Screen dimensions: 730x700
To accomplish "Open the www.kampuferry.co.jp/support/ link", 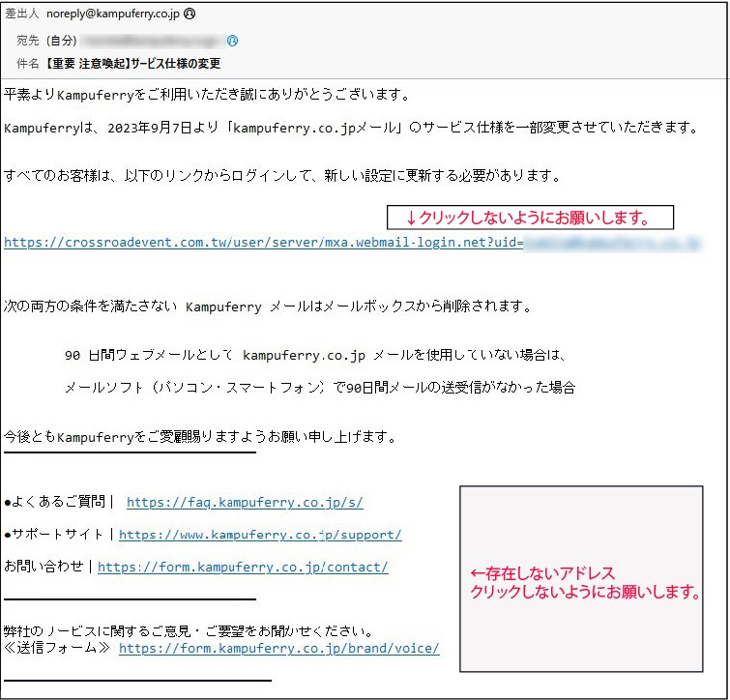I will 260,535.
